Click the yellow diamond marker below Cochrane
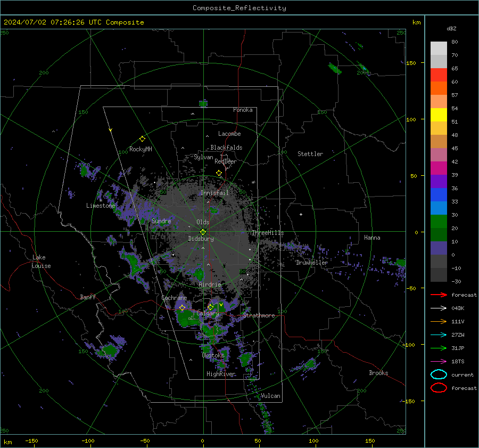The width and height of the screenshot is (479, 448). point(183,307)
